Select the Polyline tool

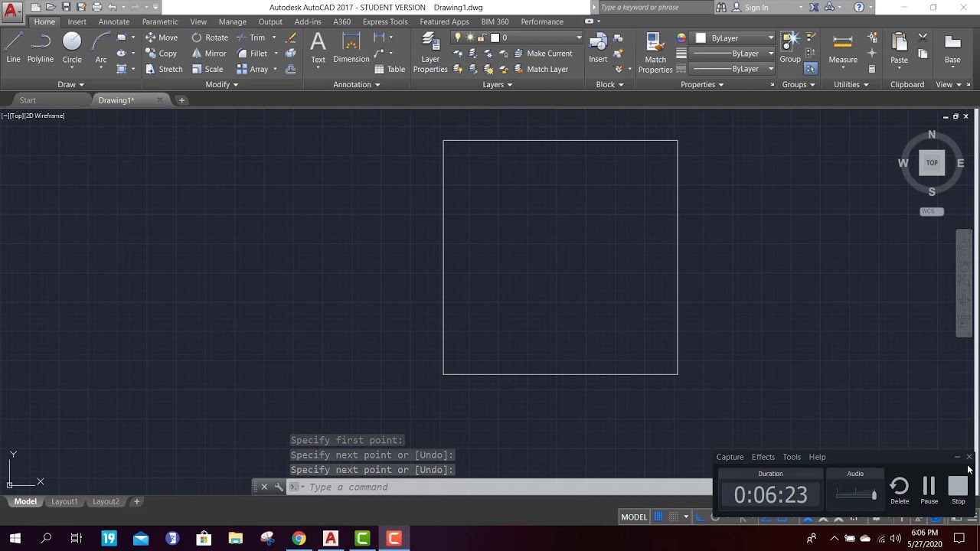pos(41,47)
